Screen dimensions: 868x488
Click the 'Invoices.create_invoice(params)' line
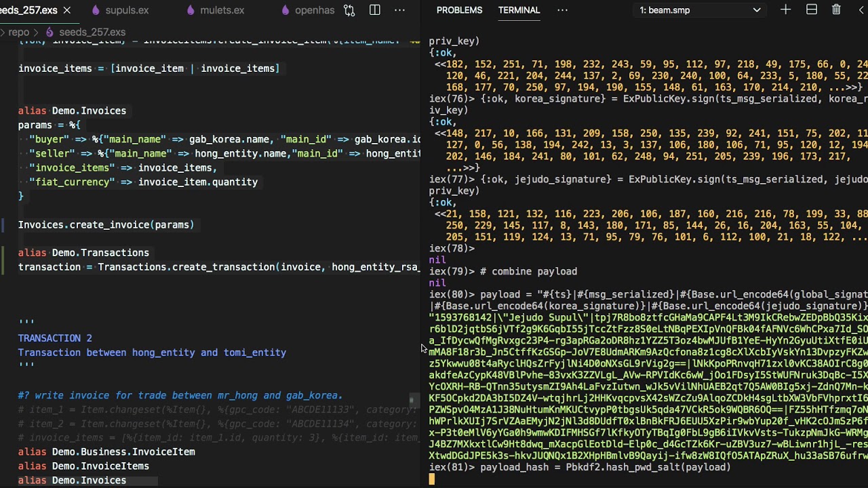coord(106,224)
